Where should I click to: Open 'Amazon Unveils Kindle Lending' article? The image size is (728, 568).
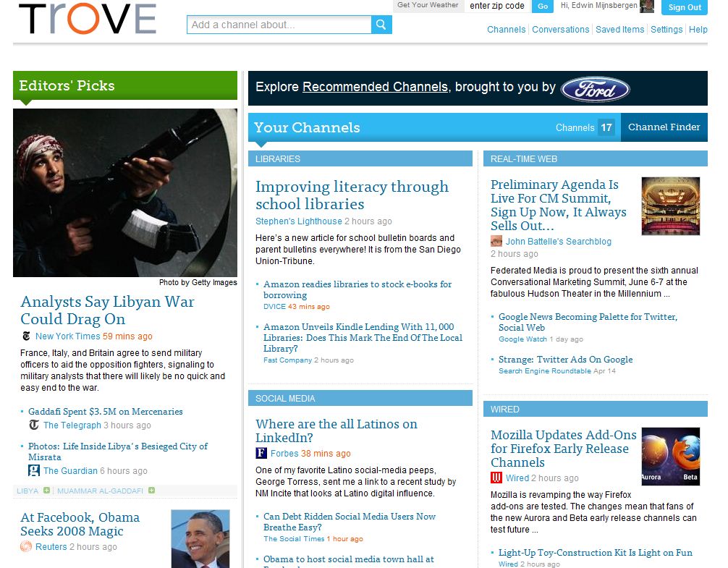pos(363,337)
